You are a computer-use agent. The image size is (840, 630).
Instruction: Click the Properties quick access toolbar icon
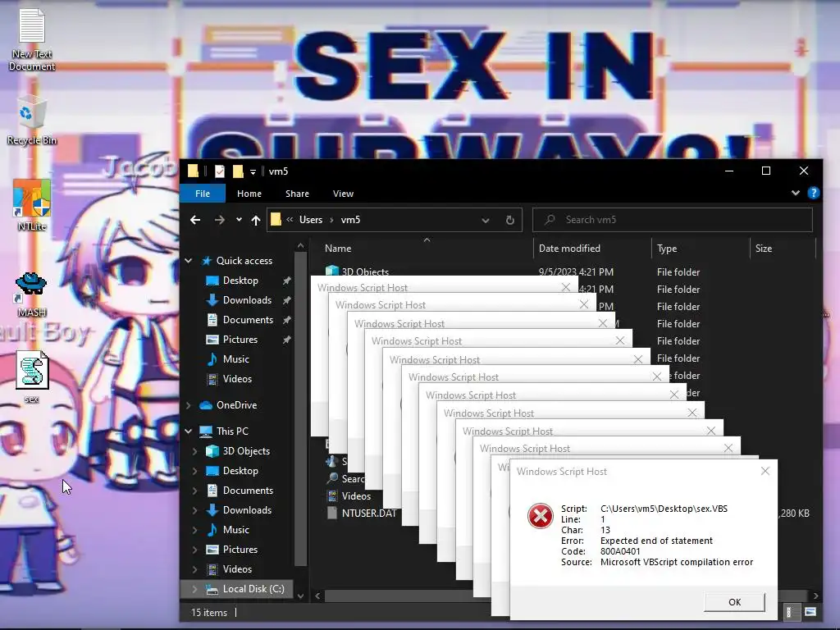pyautogui.click(x=220, y=171)
